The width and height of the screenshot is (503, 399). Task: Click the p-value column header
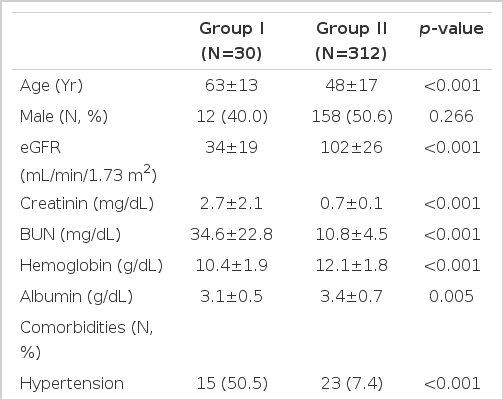point(451,29)
